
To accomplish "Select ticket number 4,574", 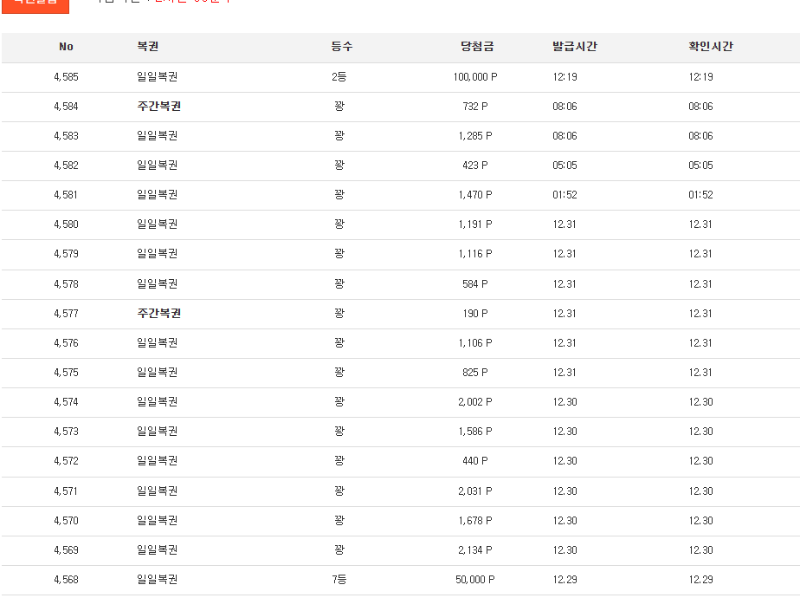I will pyautogui.click(x=66, y=402).
